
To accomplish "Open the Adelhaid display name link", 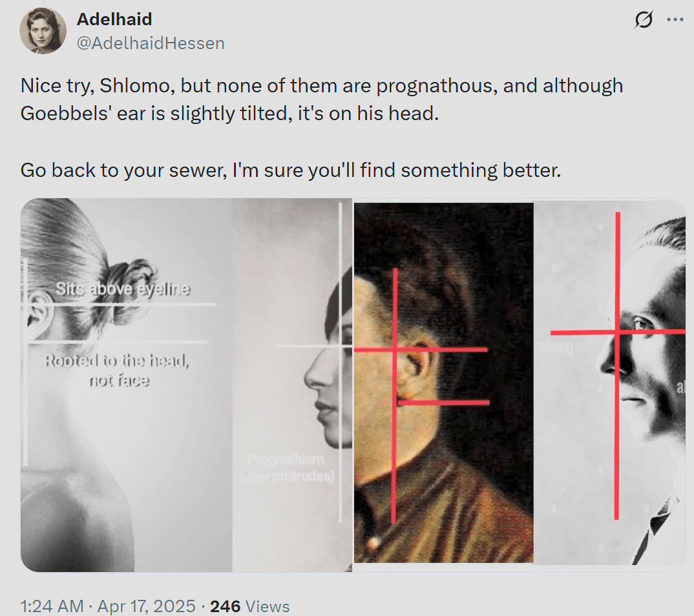I will click(114, 19).
